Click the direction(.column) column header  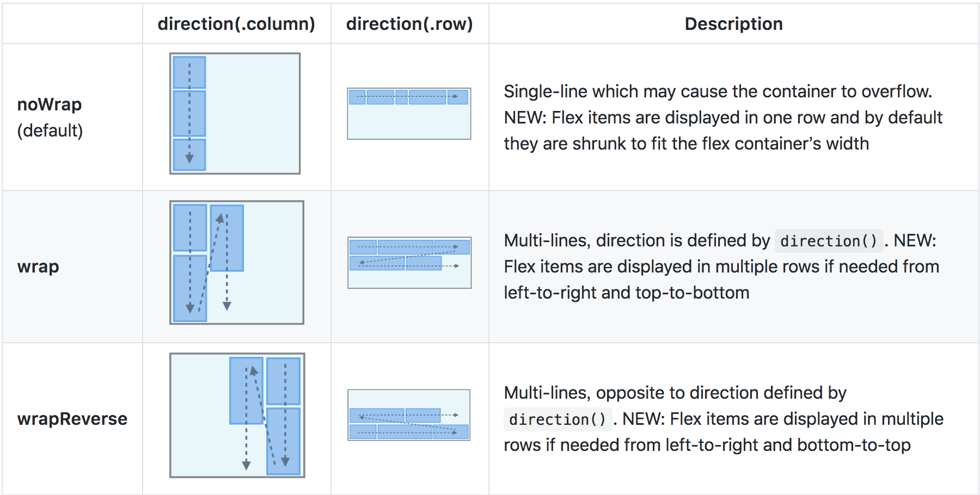tap(236, 24)
